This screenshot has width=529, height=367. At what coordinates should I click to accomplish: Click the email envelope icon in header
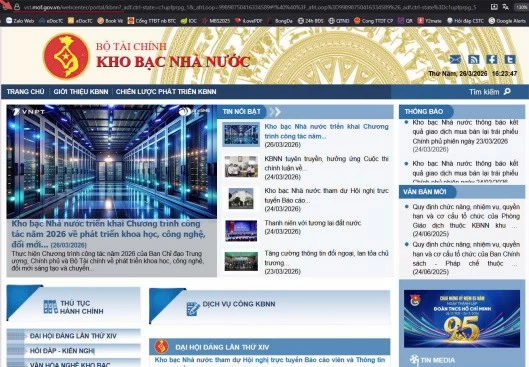(455, 59)
